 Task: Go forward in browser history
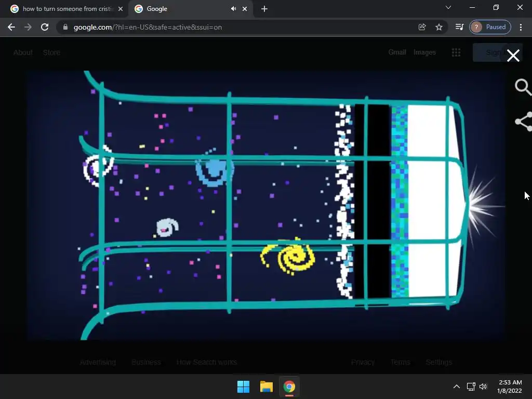28,27
